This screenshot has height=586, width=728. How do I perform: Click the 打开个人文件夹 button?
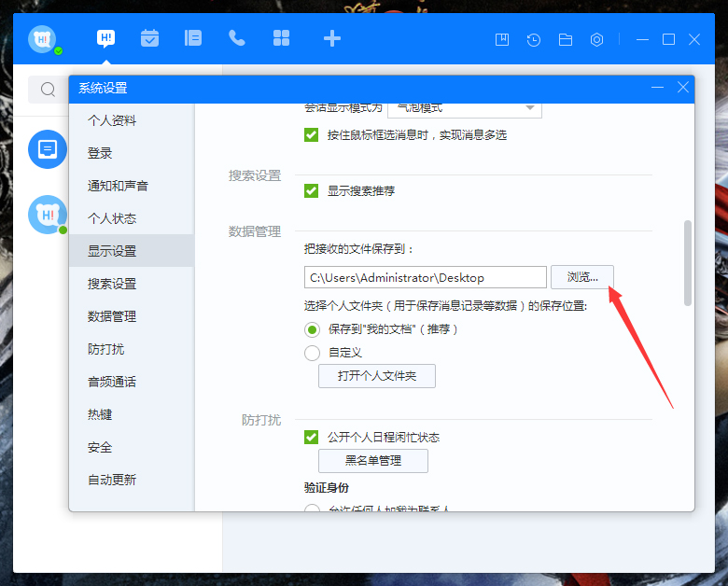coord(377,376)
